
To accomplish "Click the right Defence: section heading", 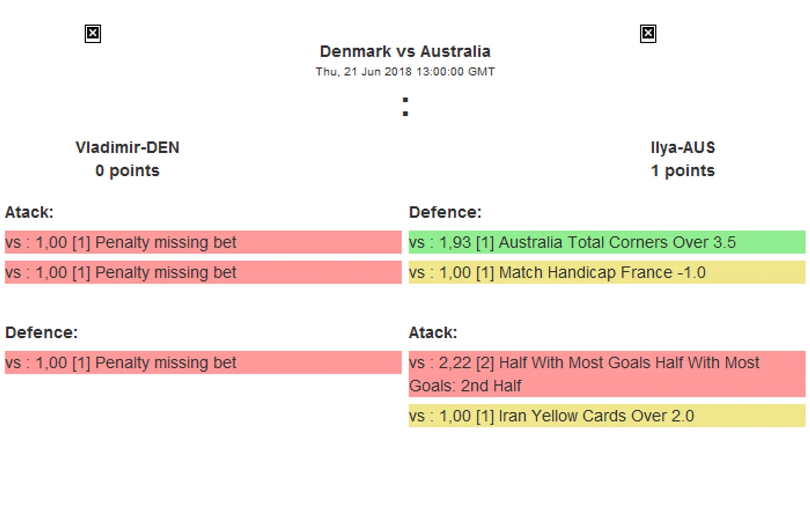I will click(445, 212).
